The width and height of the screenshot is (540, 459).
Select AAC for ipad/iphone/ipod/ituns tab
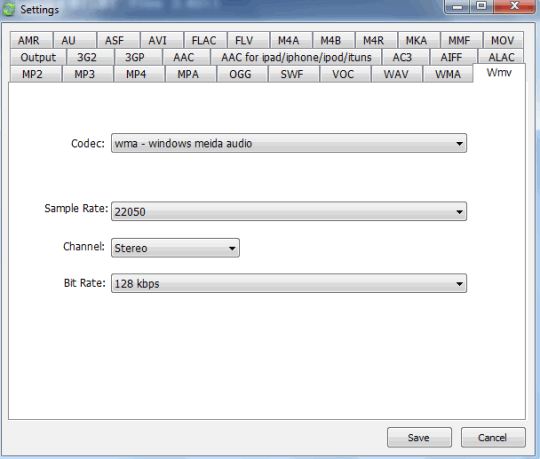(x=296, y=57)
